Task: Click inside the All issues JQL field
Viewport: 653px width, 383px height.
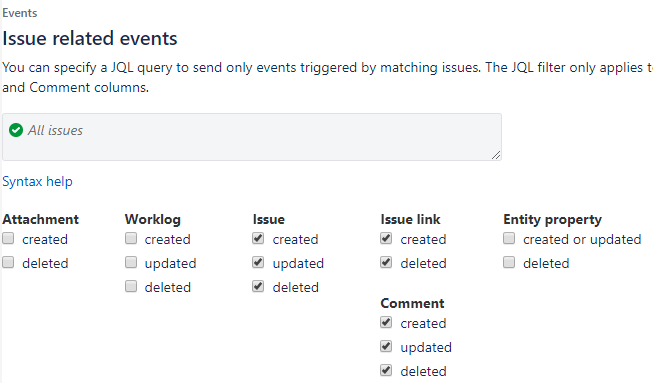Action: 252,137
